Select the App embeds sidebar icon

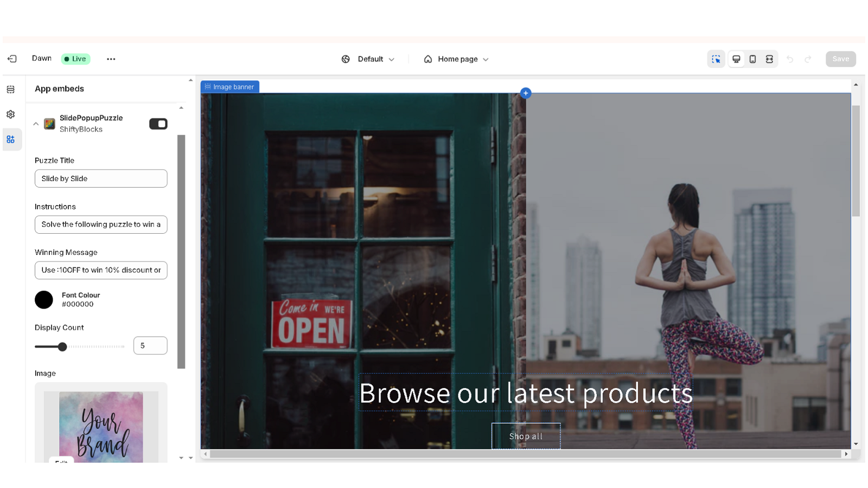click(x=11, y=139)
